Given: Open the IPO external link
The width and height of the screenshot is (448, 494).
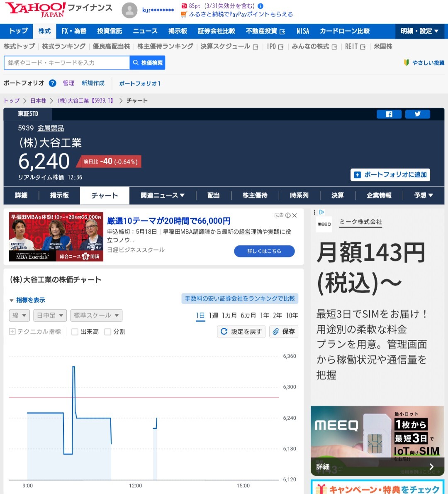Looking at the screenshot, I should tap(275, 46).
